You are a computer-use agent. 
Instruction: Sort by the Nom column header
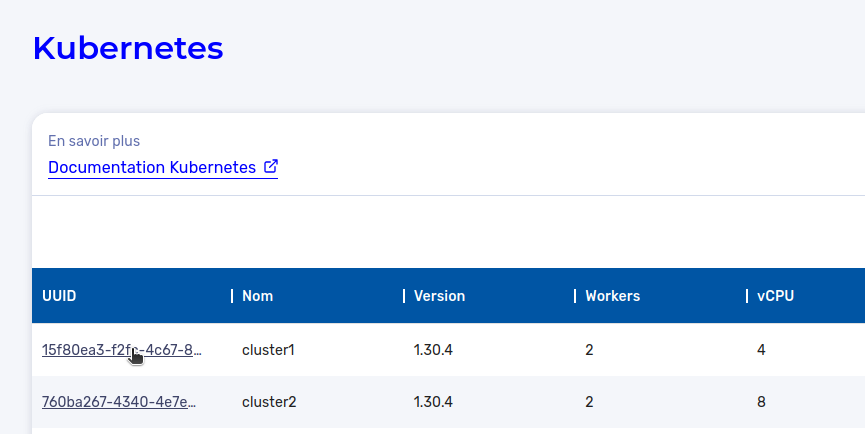tap(258, 296)
